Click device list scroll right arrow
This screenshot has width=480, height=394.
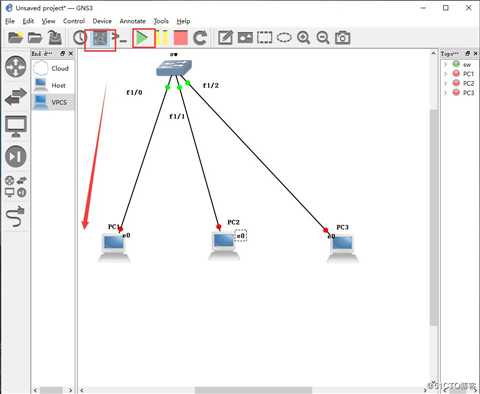tap(70, 390)
